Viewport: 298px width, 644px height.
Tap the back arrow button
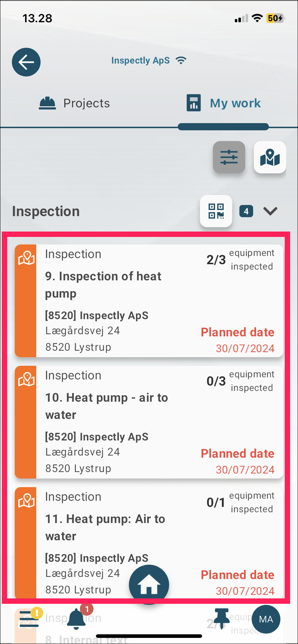pyautogui.click(x=26, y=62)
